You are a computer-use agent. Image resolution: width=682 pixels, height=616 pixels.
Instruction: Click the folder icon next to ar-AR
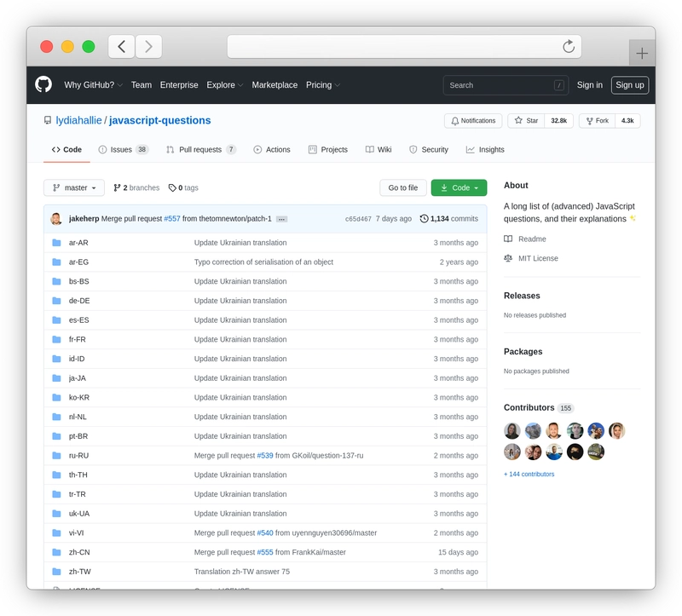point(56,243)
